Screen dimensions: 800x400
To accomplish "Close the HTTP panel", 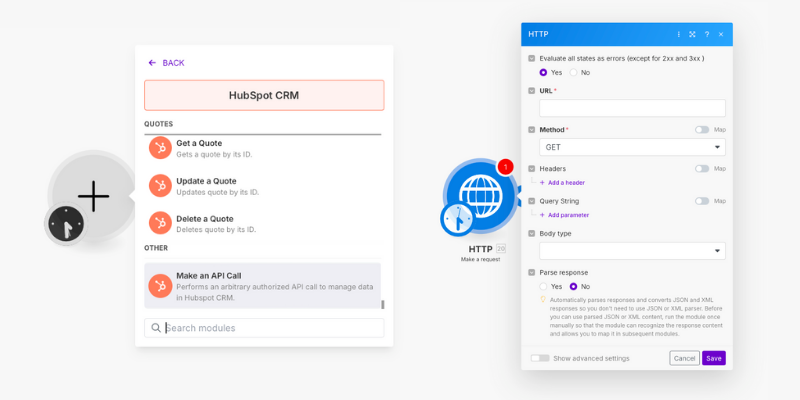I will (721, 34).
